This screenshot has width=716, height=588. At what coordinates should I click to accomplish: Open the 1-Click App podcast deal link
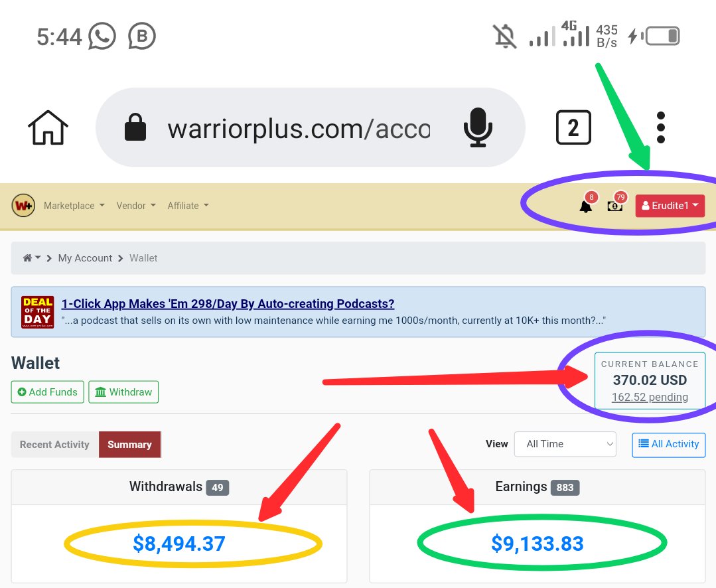point(228,303)
